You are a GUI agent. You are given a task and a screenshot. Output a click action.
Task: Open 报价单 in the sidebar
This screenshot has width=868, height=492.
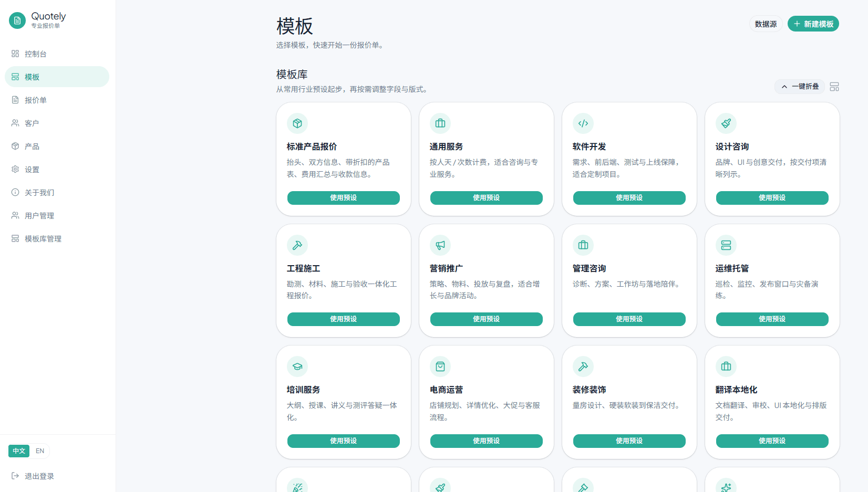[57, 100]
